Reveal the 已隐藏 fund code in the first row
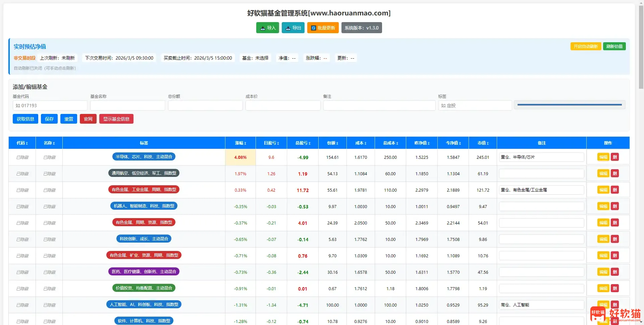Viewport: 644px width, 325px height. 22,157
